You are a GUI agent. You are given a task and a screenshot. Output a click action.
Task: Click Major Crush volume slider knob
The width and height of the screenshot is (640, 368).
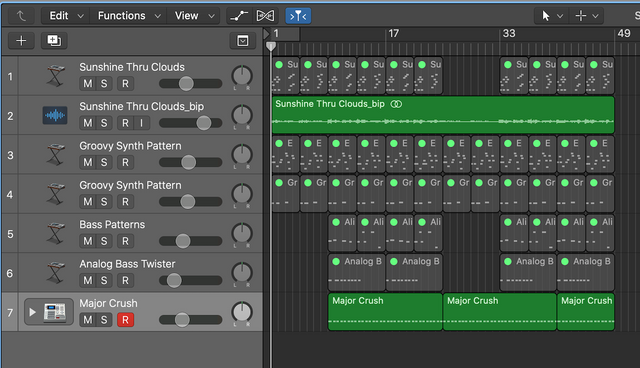182,320
